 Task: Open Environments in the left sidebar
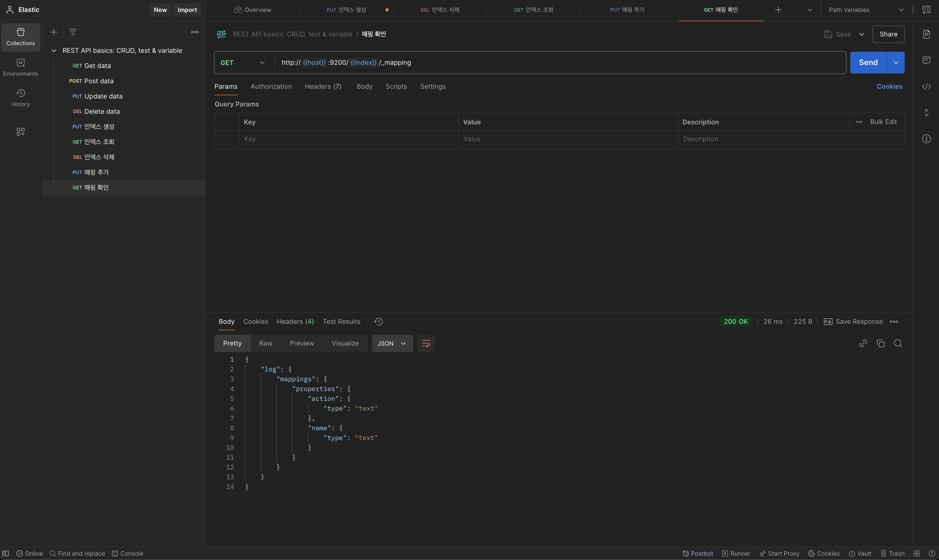(20, 67)
